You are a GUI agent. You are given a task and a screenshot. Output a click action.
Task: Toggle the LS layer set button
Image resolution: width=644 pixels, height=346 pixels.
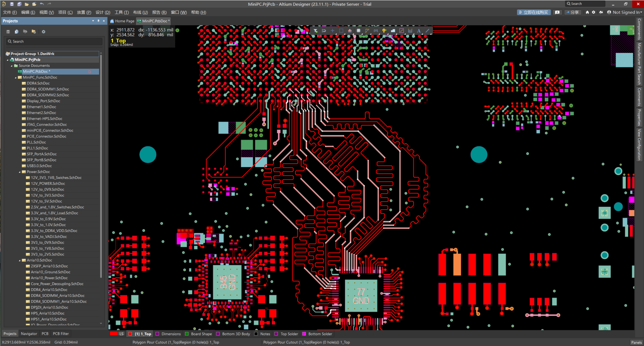click(117, 334)
